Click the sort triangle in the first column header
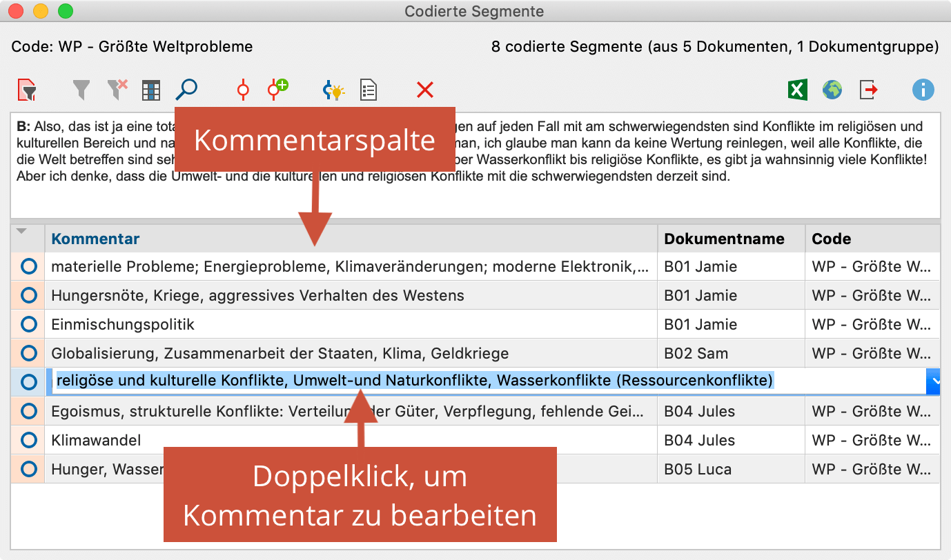This screenshot has width=951, height=560. 21,232
